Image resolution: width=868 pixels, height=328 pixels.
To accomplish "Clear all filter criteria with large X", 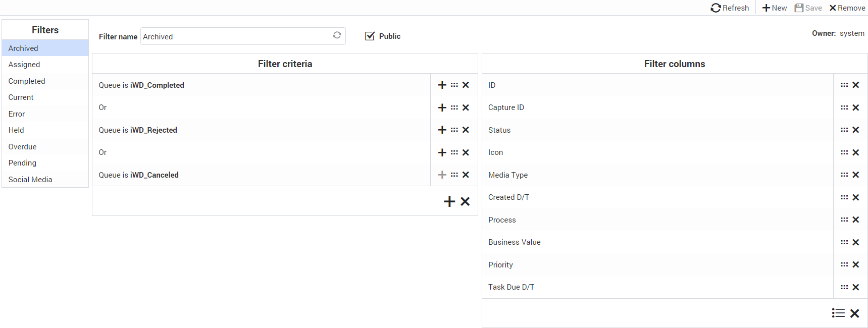I will [x=465, y=202].
